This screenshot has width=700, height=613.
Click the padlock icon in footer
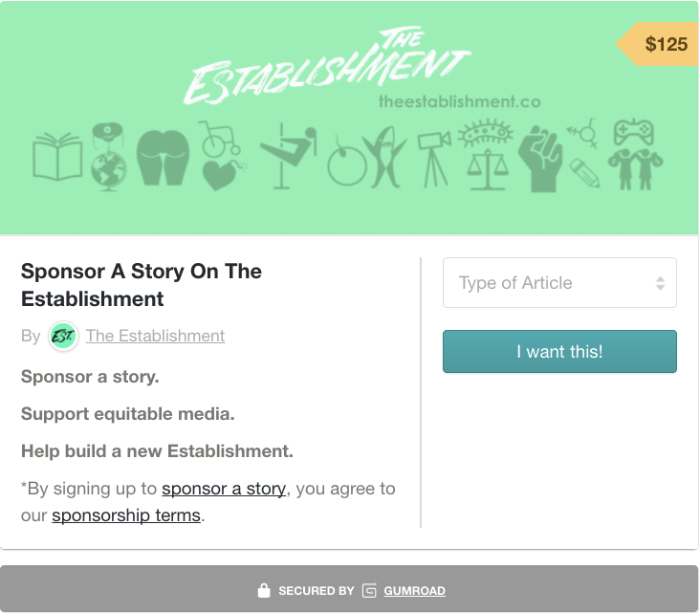[264, 591]
